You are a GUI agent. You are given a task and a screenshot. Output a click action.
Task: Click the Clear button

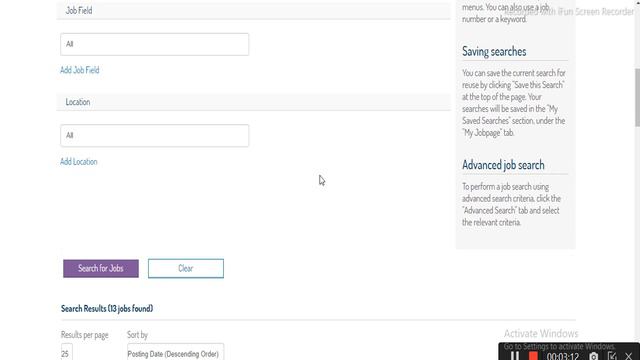(x=186, y=269)
